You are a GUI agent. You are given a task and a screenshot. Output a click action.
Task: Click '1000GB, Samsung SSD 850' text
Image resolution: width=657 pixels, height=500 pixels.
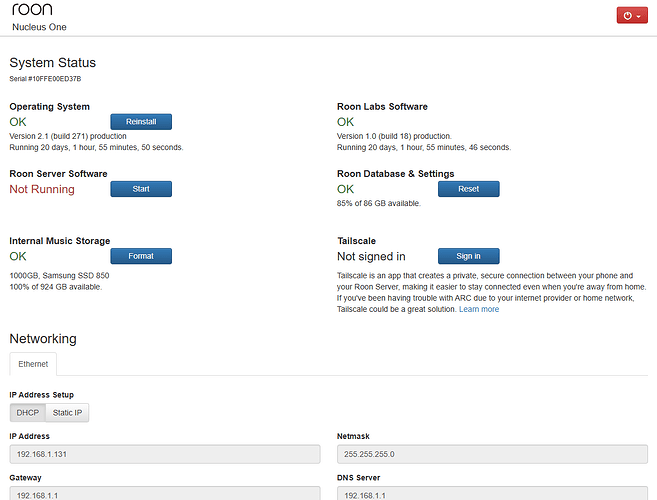(59, 275)
